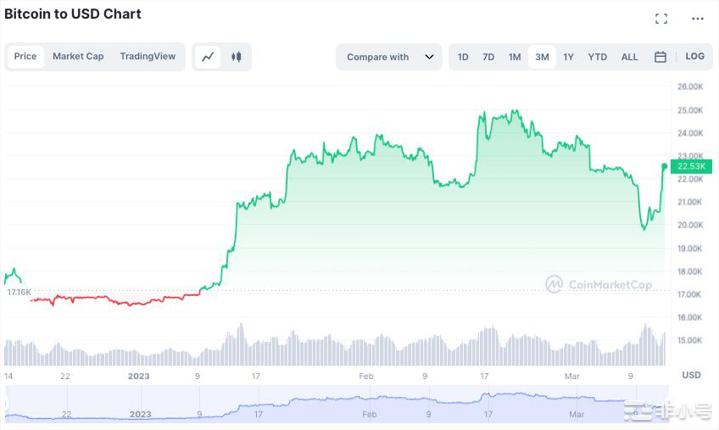The height and width of the screenshot is (430, 719).
Task: Switch to candlestick chart view
Action: click(x=236, y=57)
